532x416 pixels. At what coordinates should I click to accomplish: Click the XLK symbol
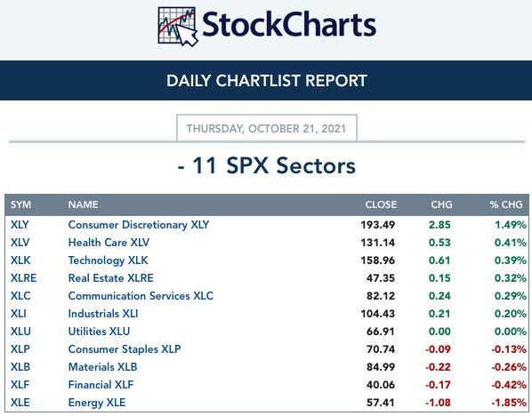click(20, 260)
